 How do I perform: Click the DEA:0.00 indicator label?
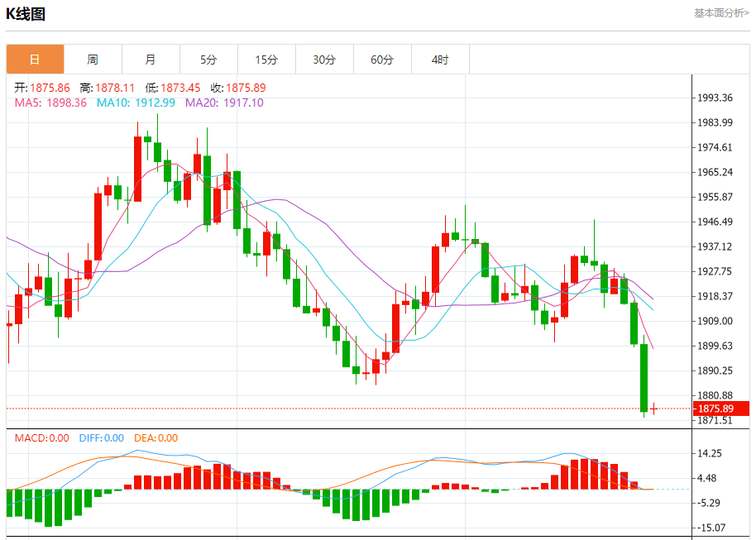(156, 437)
